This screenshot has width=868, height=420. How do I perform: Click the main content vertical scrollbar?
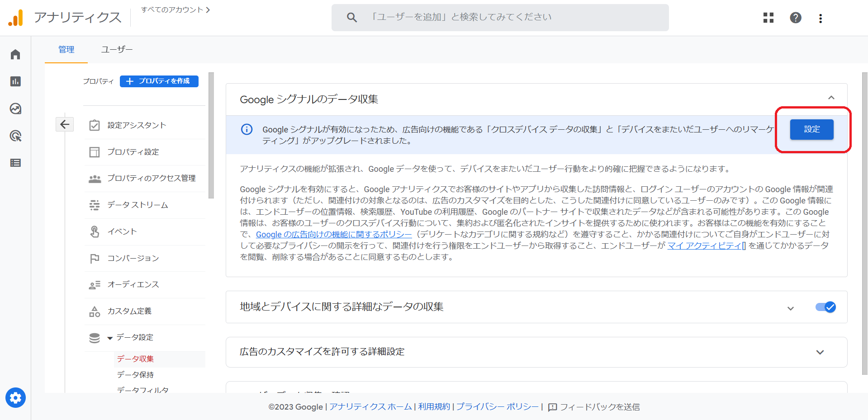(x=864, y=224)
